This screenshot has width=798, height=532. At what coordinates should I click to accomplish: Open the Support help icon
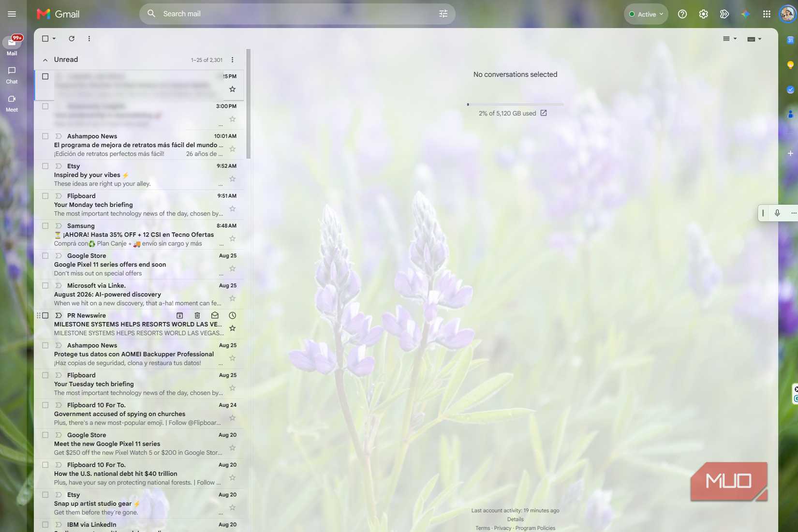682,14
